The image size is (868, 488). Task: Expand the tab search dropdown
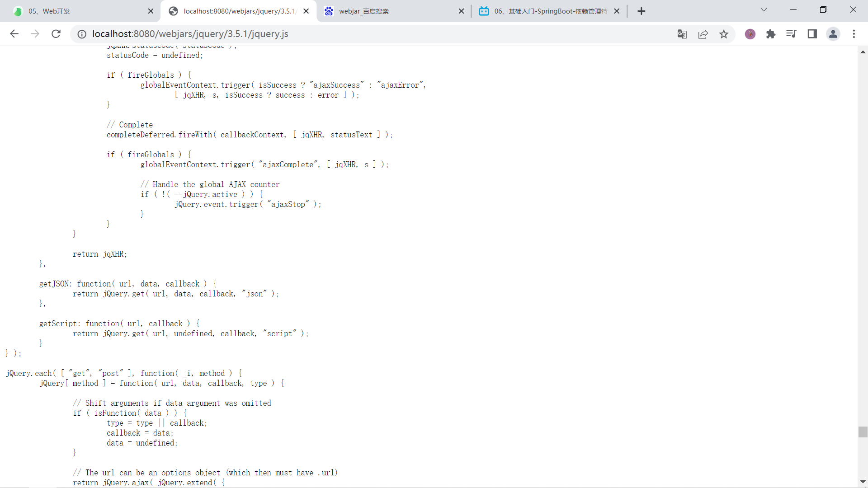[764, 9]
